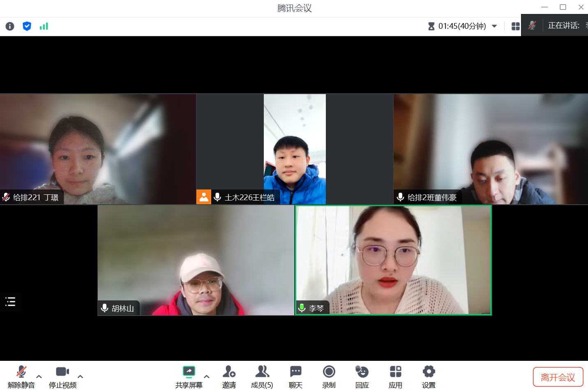
Task: Open the 应用 apps panel
Action: [395, 376]
